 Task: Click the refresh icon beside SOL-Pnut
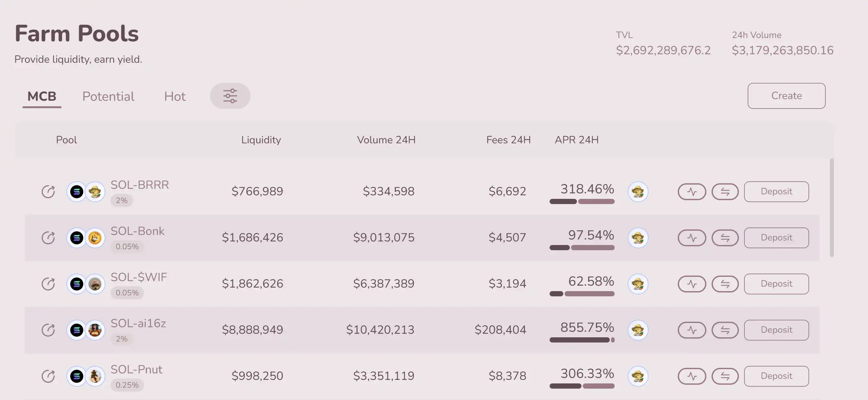(x=48, y=376)
